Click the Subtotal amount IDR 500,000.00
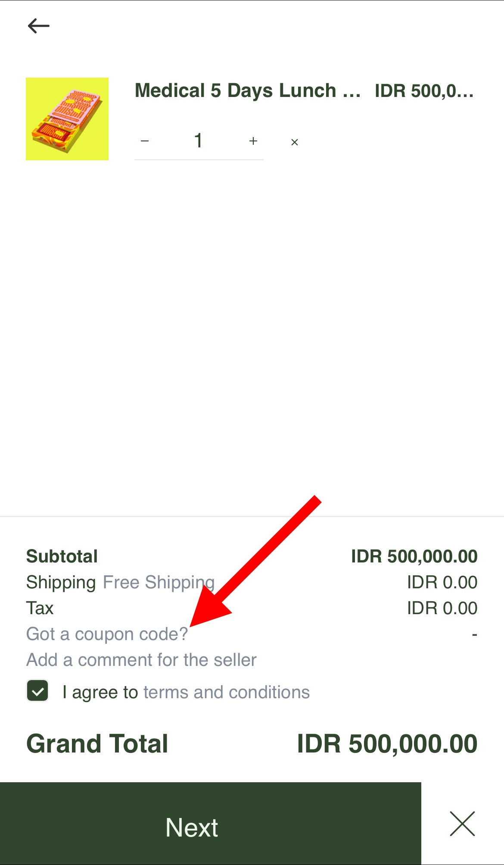The width and height of the screenshot is (504, 865). click(x=414, y=556)
